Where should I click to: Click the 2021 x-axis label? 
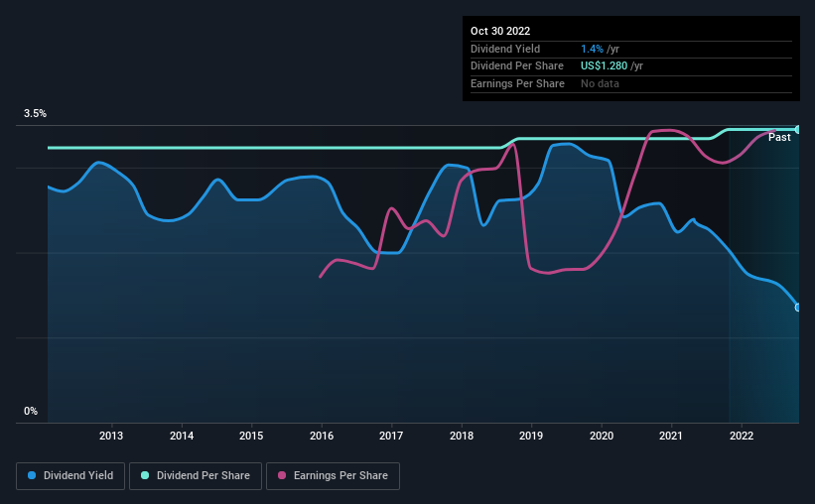[x=670, y=436]
